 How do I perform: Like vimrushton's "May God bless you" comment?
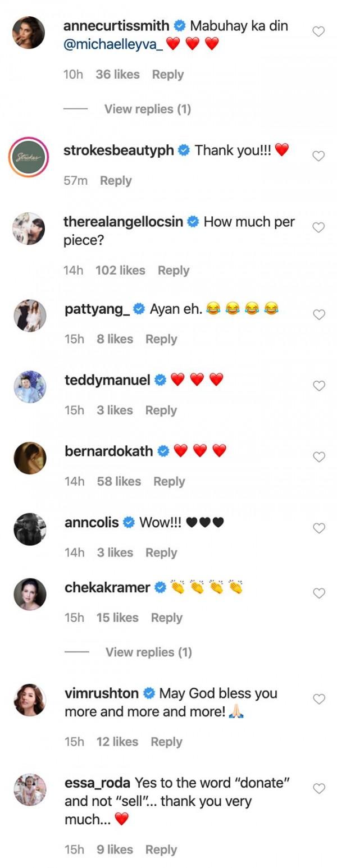click(x=318, y=700)
